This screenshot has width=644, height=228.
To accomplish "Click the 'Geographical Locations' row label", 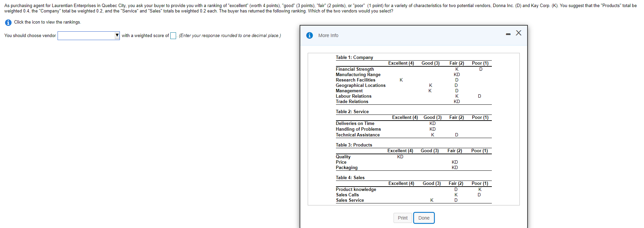I will pos(361,86).
